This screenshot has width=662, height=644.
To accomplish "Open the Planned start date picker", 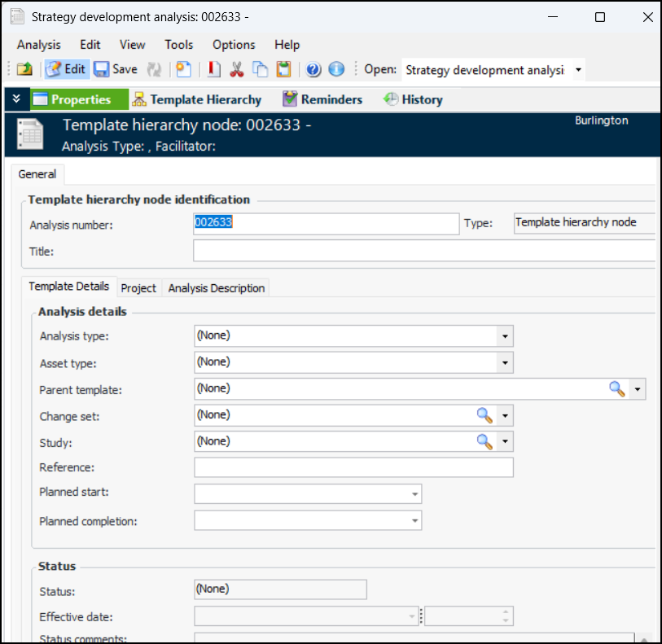I will click(414, 494).
